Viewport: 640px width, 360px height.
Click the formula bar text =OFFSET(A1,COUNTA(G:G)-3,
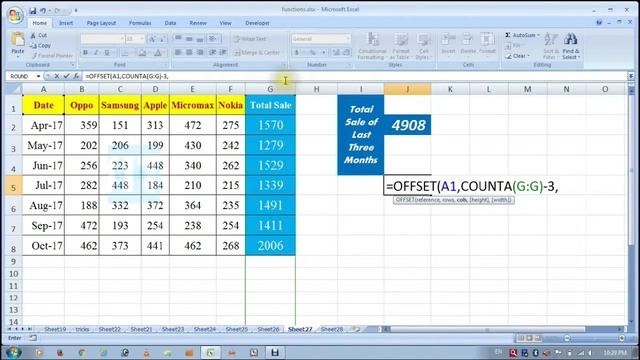(x=127, y=76)
